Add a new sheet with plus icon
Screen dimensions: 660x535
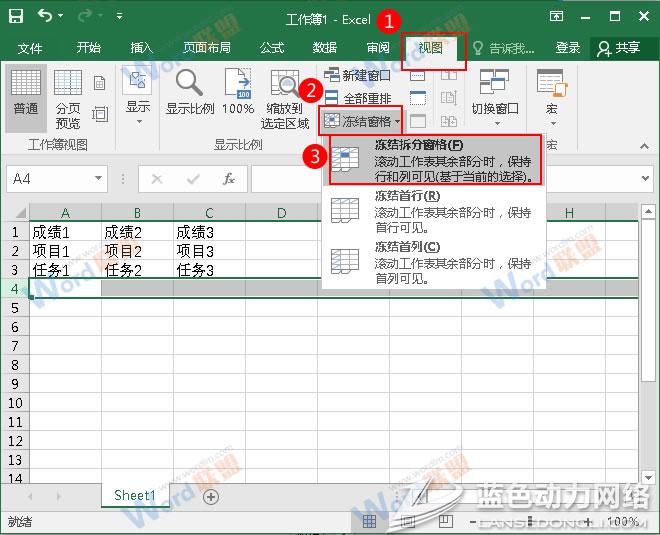coord(210,496)
